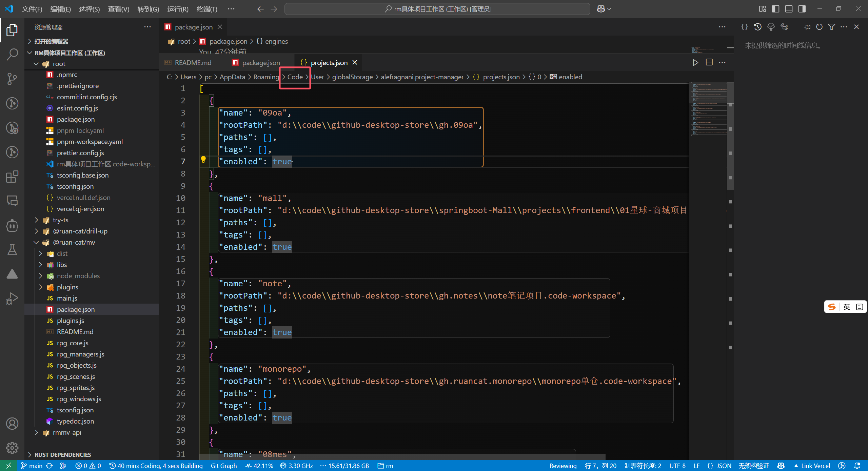Open the Manage gear menu
This screenshot has height=471, width=868.
tap(12, 448)
